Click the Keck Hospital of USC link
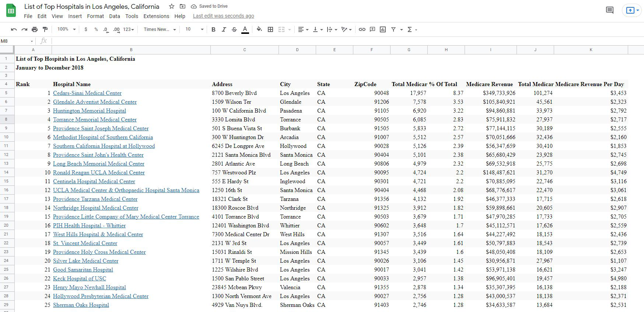Viewport: 644px width, 312px height. coord(80,279)
